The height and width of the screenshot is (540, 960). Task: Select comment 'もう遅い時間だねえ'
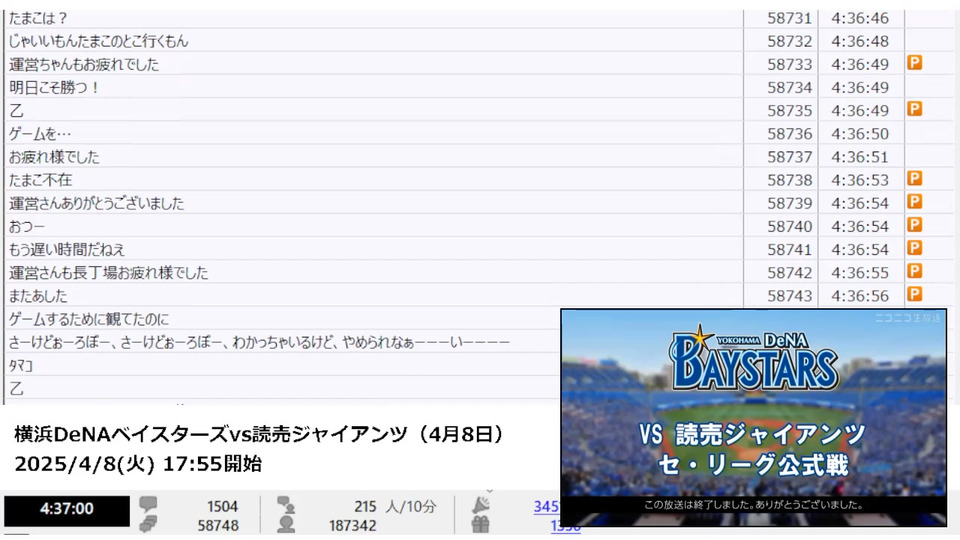click(67, 249)
